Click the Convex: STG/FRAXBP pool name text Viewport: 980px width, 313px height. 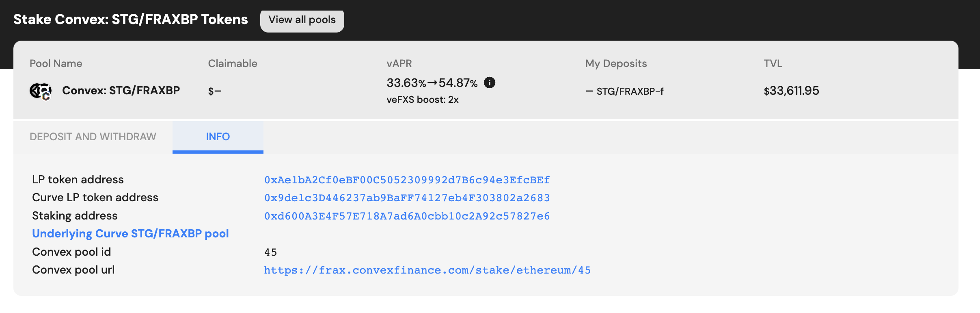121,90
